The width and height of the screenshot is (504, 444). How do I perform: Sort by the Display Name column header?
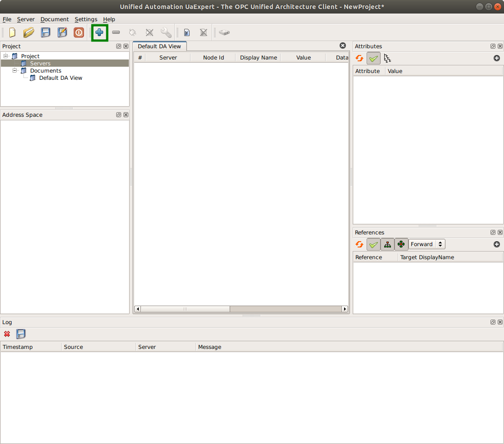coord(259,58)
